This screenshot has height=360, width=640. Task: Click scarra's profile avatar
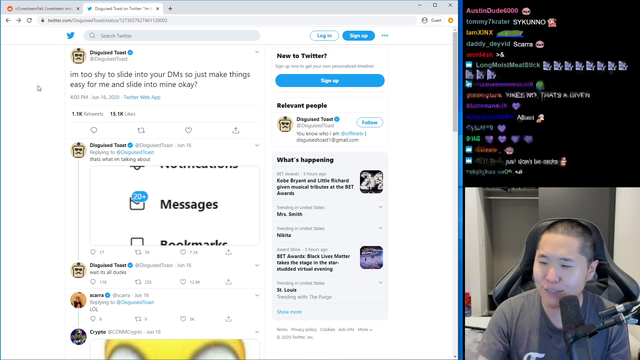[78, 300]
